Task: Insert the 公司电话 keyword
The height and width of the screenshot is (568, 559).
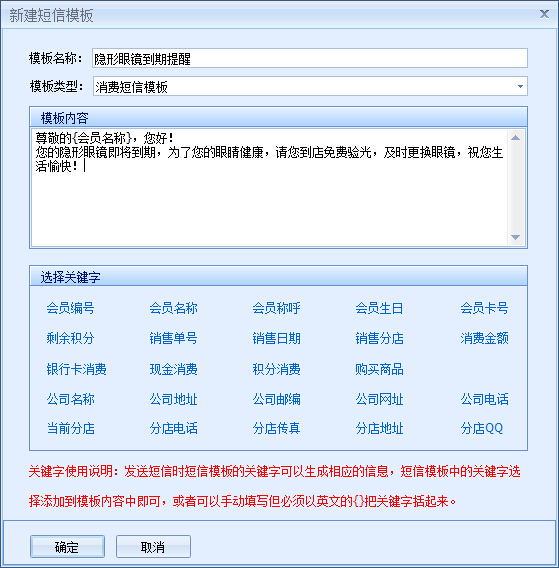Action: point(484,399)
